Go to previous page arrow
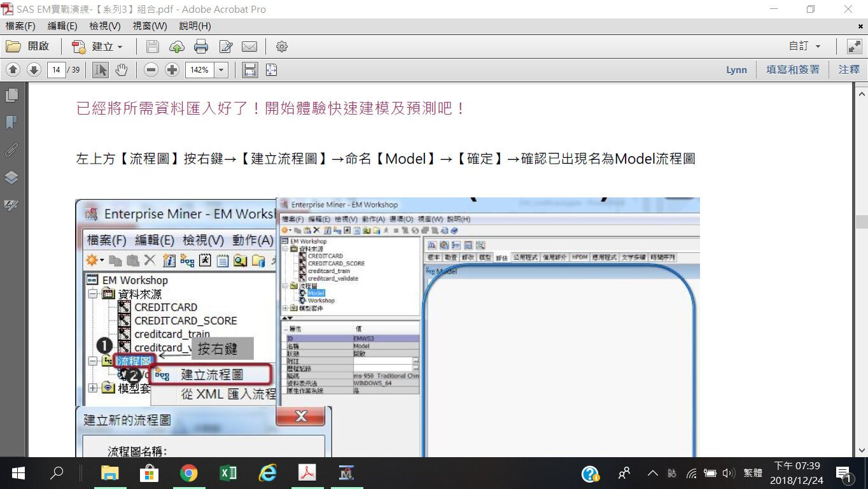This screenshot has height=489, width=868. click(13, 70)
